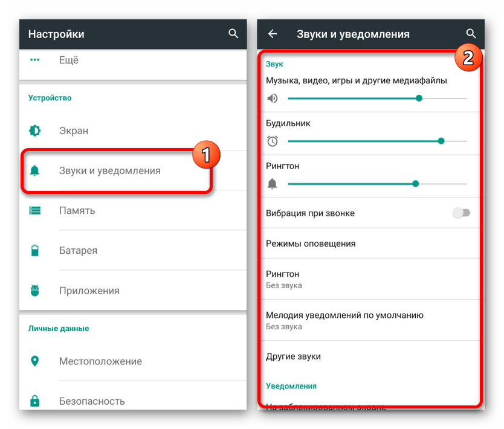Tap the brightness icon beside Экран
Viewport: 504px width, 429px height.
point(34,131)
